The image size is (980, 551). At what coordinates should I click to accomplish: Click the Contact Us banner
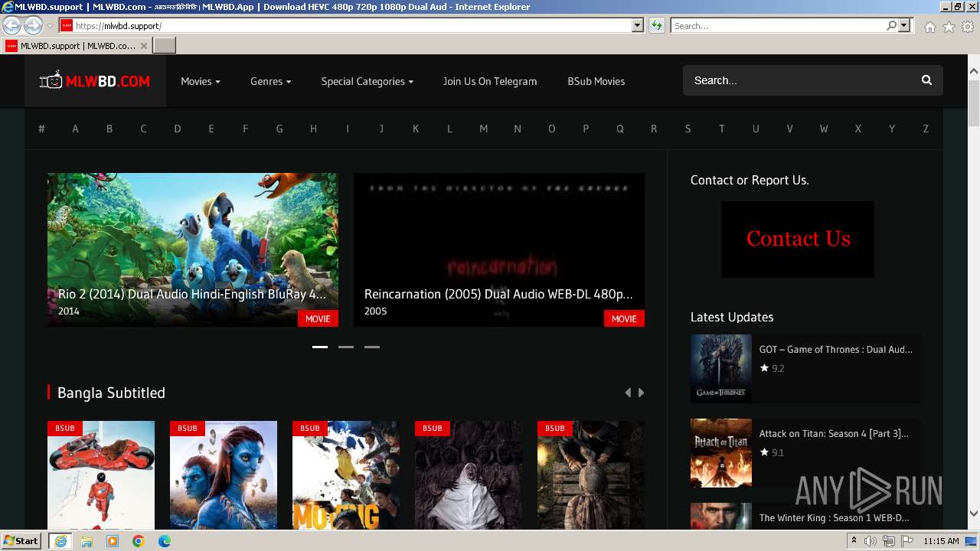[x=797, y=240]
